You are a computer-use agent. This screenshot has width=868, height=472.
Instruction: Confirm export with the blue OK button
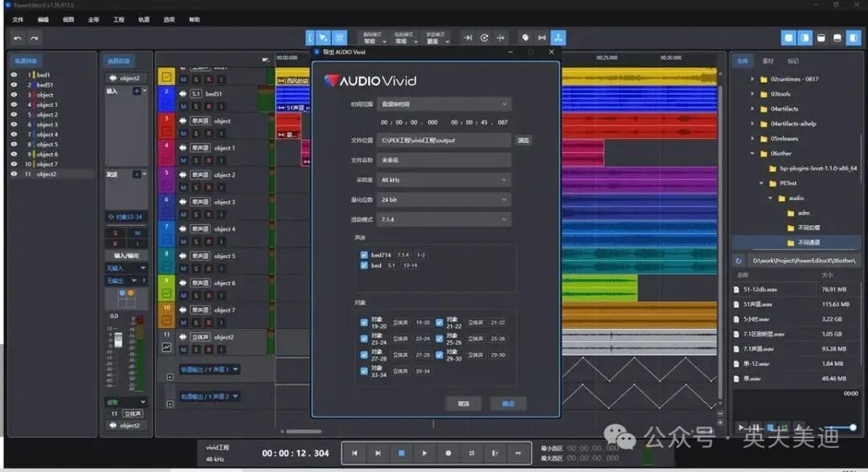tap(508, 404)
